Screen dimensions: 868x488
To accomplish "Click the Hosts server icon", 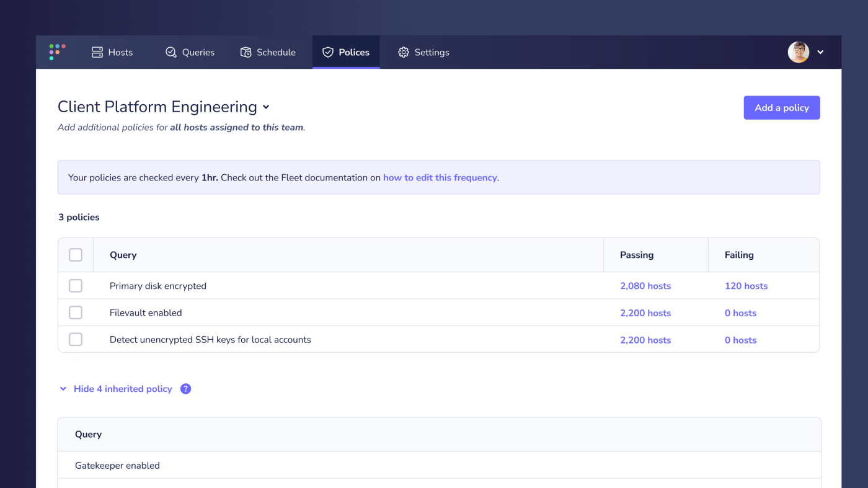I will pos(97,52).
